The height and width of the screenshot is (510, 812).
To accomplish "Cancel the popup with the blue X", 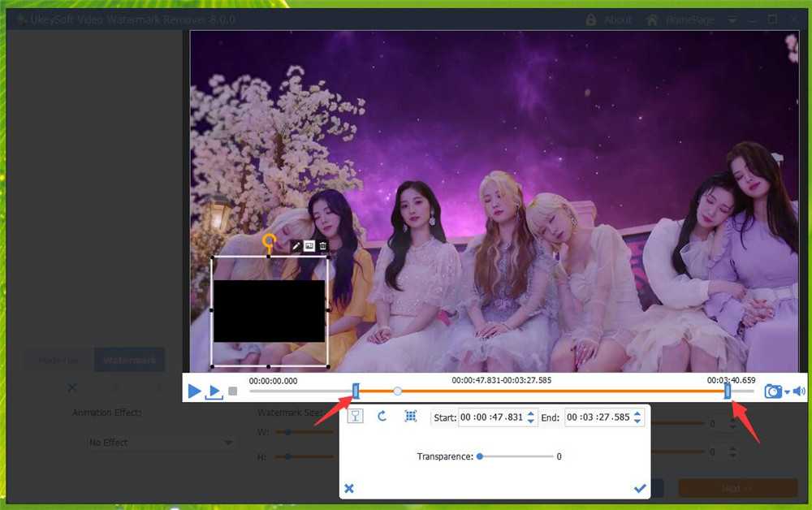I will coord(350,488).
